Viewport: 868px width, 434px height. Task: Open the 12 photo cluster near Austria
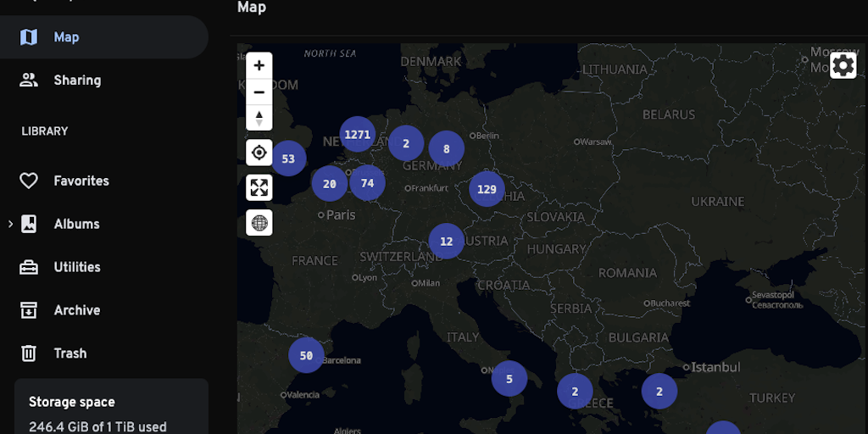(446, 242)
